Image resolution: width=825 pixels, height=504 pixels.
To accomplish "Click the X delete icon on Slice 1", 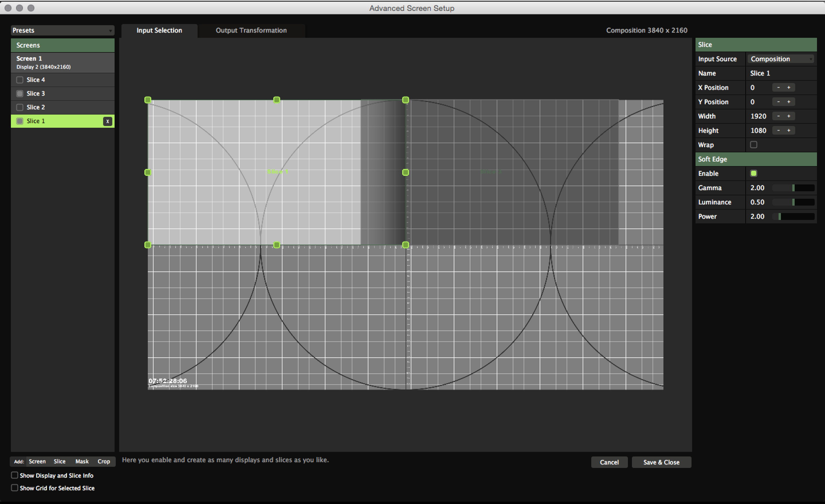I will (x=107, y=121).
